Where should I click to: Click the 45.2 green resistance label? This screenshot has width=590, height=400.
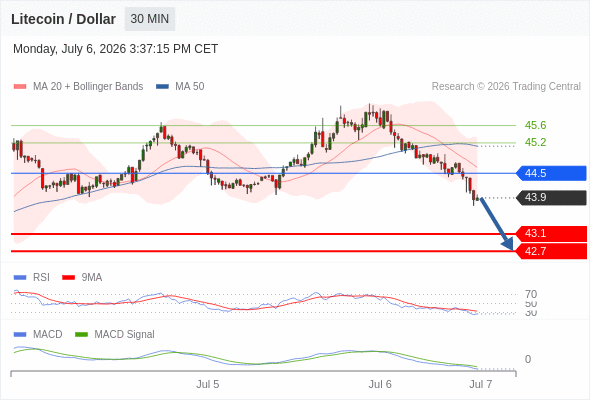[x=535, y=143]
